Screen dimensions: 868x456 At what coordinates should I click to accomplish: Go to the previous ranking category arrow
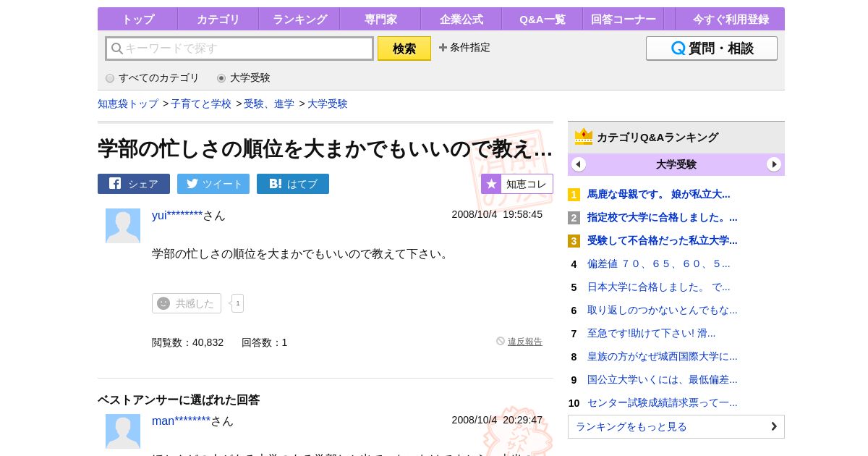[x=579, y=164]
